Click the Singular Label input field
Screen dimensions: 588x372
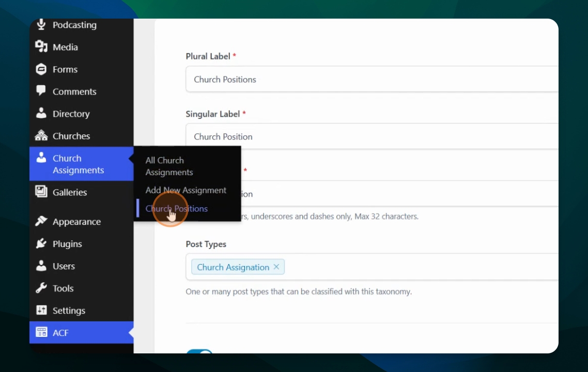click(372, 136)
